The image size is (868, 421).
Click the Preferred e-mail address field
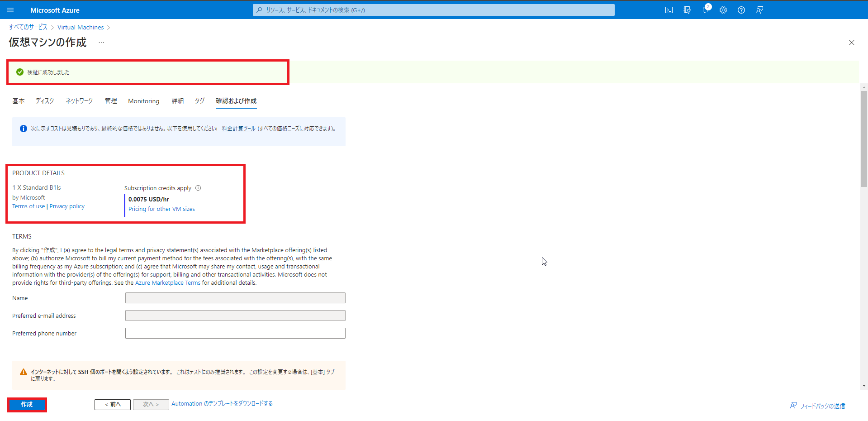[235, 316]
